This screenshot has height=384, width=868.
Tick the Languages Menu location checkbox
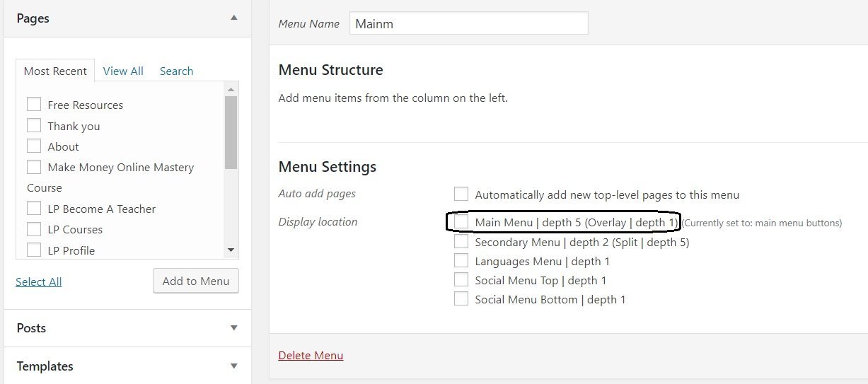461,261
